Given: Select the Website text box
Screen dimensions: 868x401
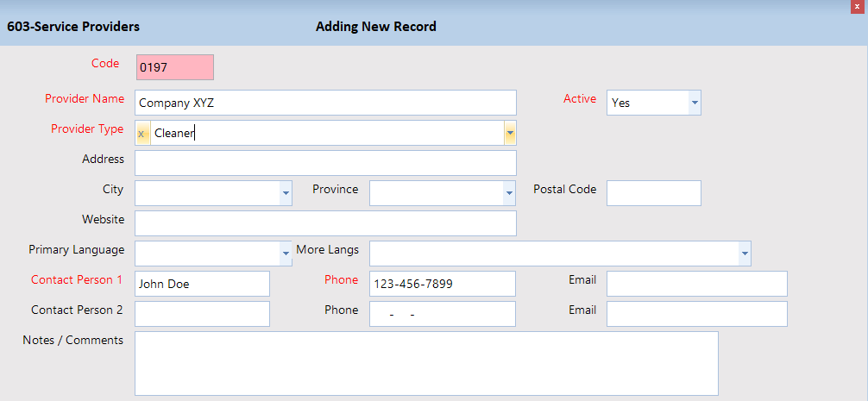Looking at the screenshot, I should pyautogui.click(x=325, y=223).
